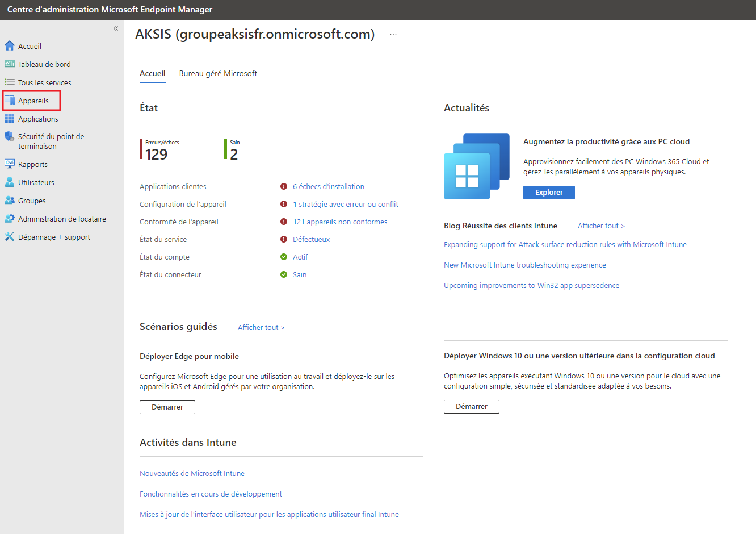The image size is (756, 534).
Task: Click the Sécurité du point de terminaison shield icon
Action: [10, 137]
